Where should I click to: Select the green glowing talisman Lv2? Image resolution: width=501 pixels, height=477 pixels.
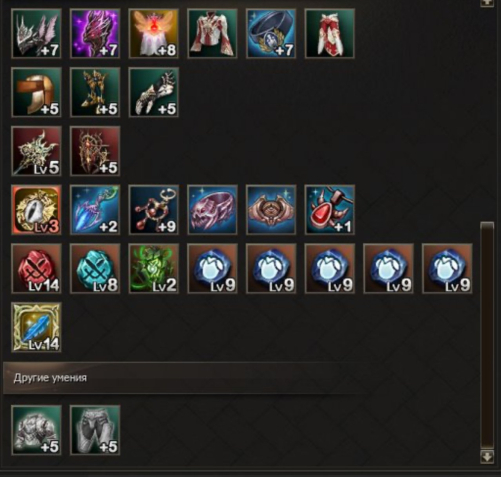154,269
